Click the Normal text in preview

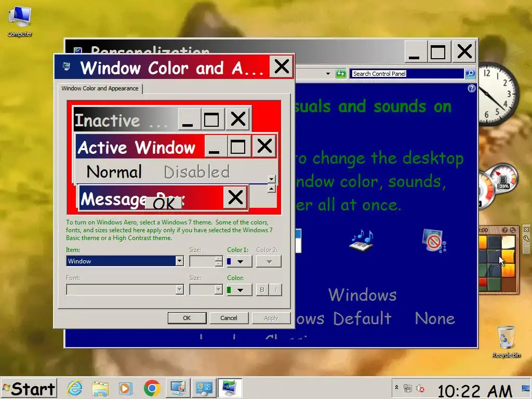tap(114, 171)
